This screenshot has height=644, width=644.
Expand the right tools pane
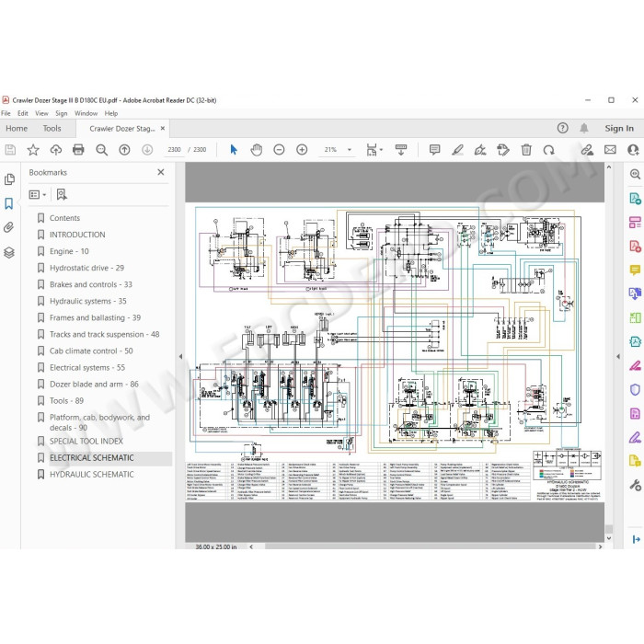coord(637,539)
